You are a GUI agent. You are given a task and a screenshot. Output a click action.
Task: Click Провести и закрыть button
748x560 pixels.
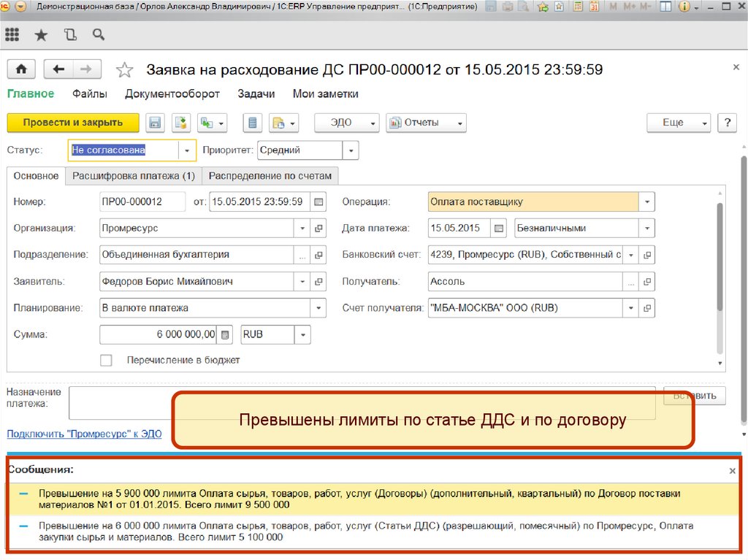point(73,123)
